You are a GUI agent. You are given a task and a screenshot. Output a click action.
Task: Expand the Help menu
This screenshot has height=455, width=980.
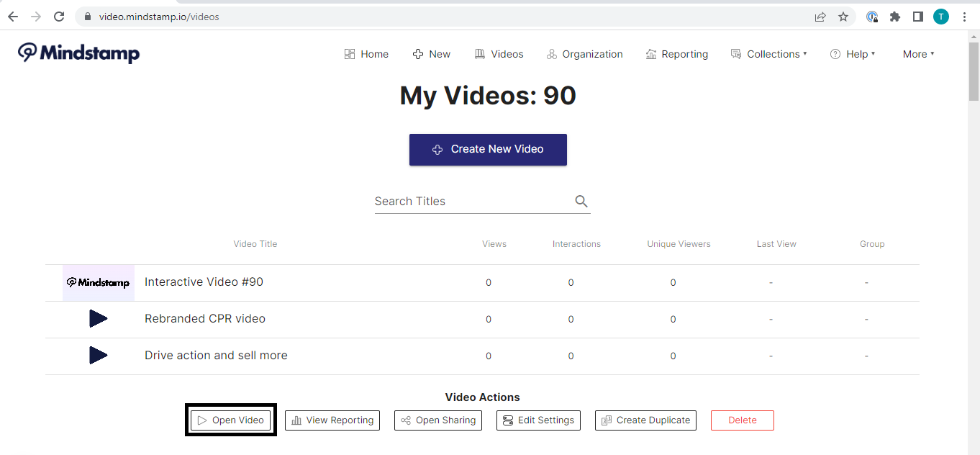853,54
